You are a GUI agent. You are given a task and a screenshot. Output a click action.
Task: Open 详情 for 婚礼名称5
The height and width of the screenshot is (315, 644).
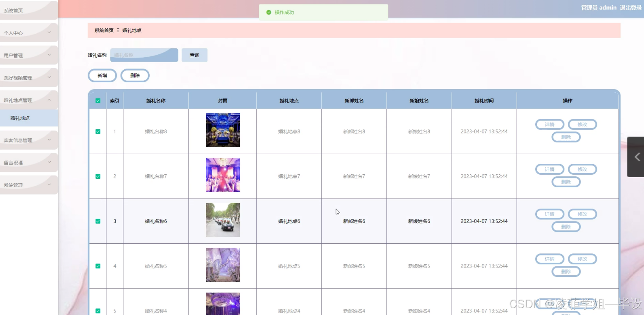(x=550, y=259)
